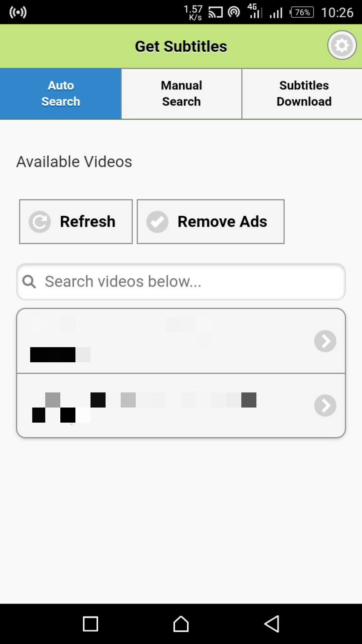The height and width of the screenshot is (644, 362).
Task: Focus the Search videos below field
Action: coord(181,282)
